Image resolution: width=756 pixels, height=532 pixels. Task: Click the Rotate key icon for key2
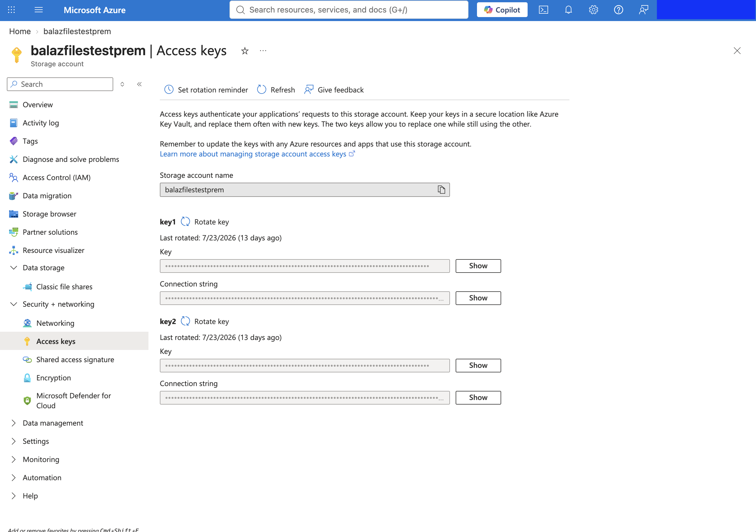click(185, 321)
